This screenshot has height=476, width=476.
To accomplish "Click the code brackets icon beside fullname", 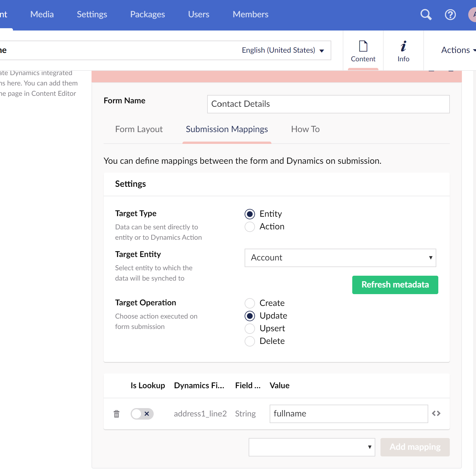I will pos(436,414).
